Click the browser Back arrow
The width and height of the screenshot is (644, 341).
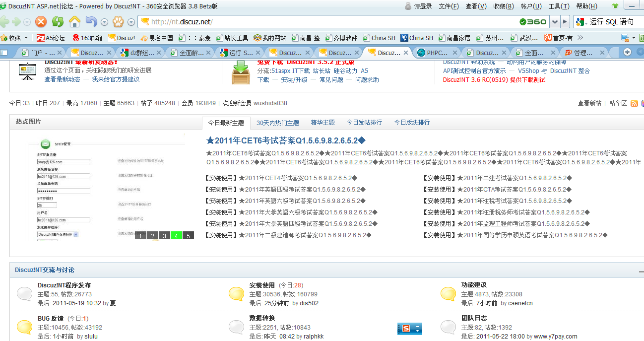[x=4, y=21]
